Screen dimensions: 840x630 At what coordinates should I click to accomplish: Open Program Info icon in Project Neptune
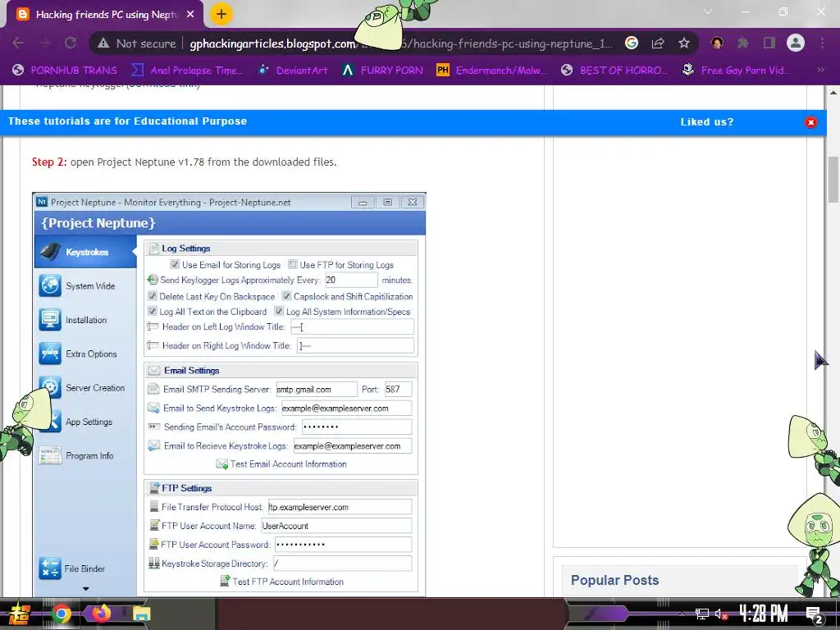click(x=50, y=455)
